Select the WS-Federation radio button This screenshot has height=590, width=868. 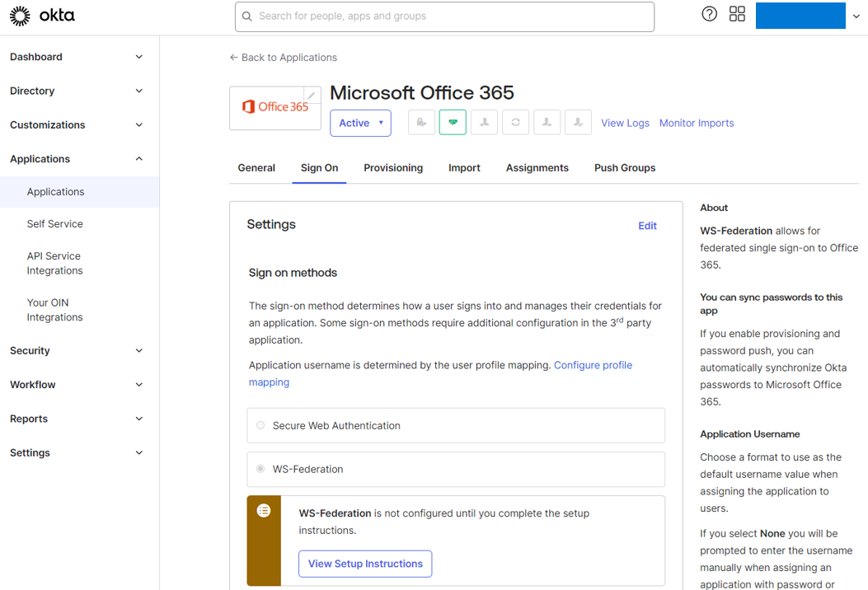pyautogui.click(x=260, y=469)
